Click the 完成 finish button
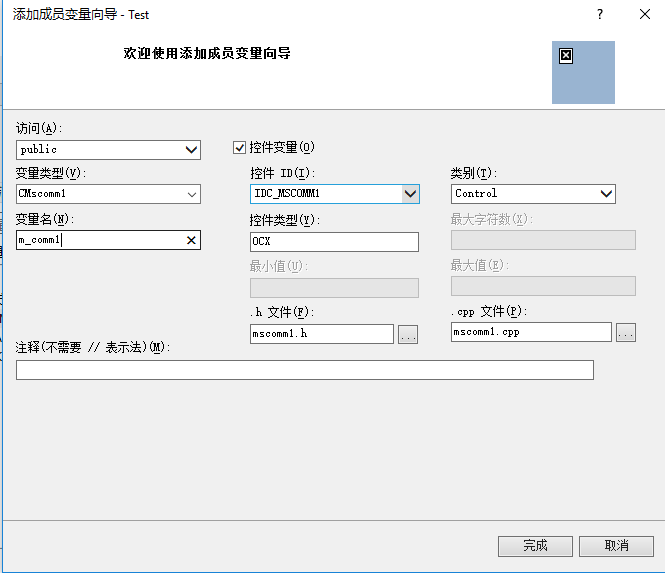665x573 pixels. click(535, 546)
